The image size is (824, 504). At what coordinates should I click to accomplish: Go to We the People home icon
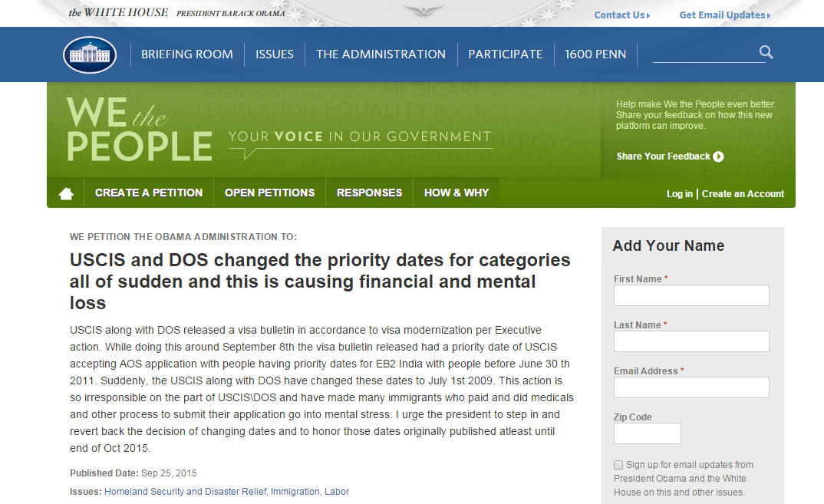tap(66, 193)
